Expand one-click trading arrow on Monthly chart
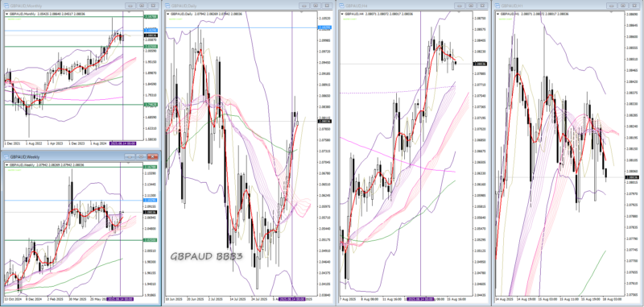 pos(6,14)
